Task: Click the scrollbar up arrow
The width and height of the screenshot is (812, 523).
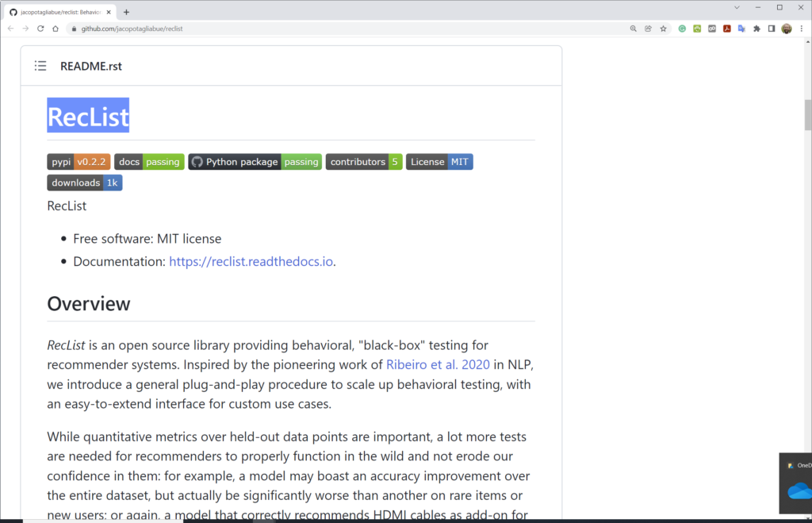Action: point(808,41)
